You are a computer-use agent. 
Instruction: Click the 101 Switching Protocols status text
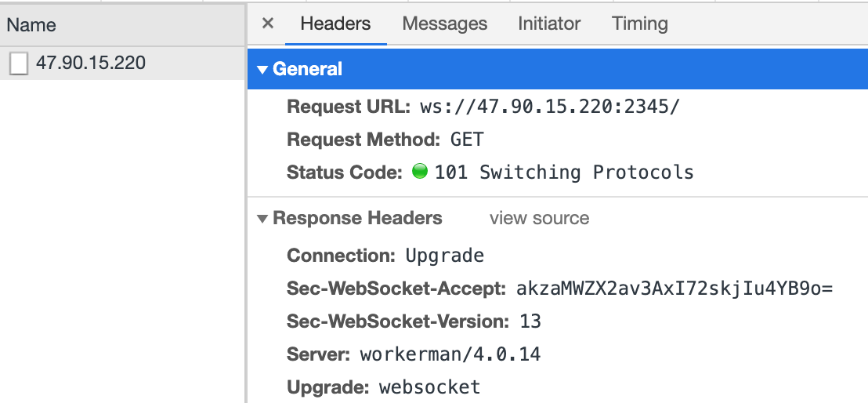(x=564, y=172)
